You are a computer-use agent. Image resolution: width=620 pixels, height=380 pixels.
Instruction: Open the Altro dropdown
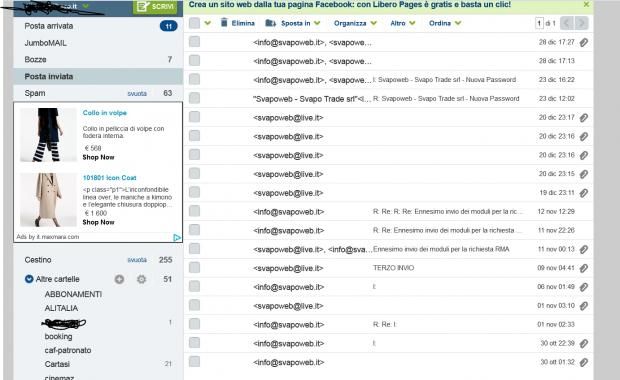[x=403, y=23]
